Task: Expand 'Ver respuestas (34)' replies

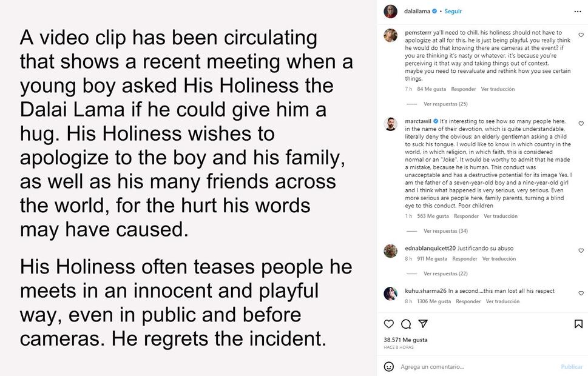Action: (x=445, y=231)
